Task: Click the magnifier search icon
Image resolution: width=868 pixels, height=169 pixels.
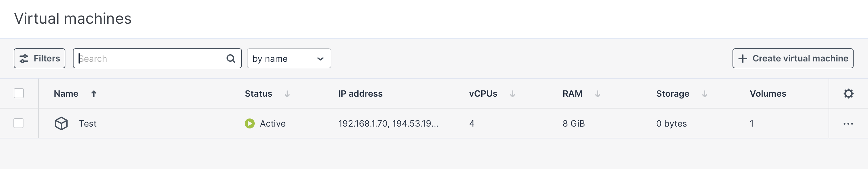Action: coord(231,59)
